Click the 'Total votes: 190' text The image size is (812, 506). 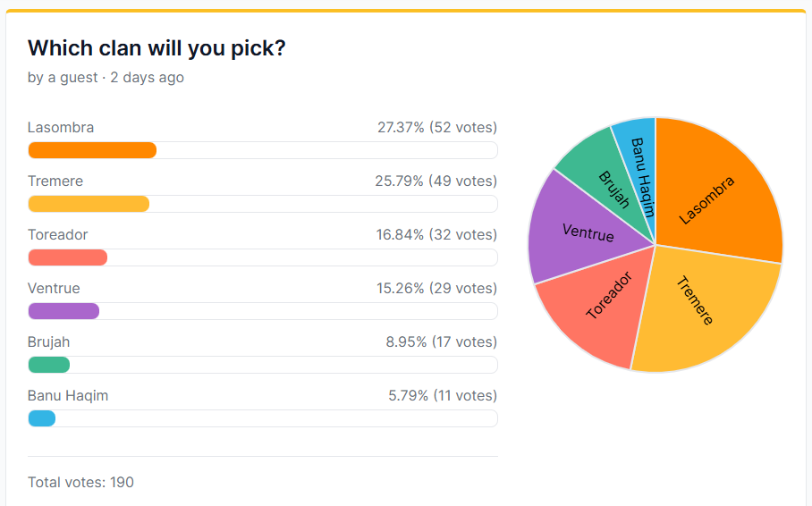[80, 482]
